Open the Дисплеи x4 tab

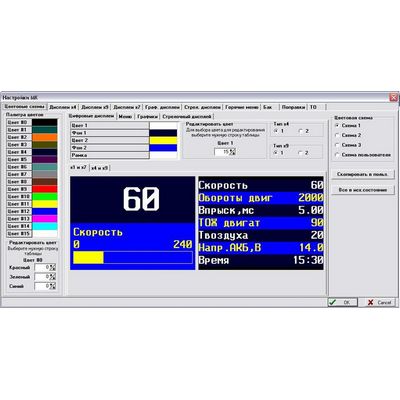pos(63,107)
